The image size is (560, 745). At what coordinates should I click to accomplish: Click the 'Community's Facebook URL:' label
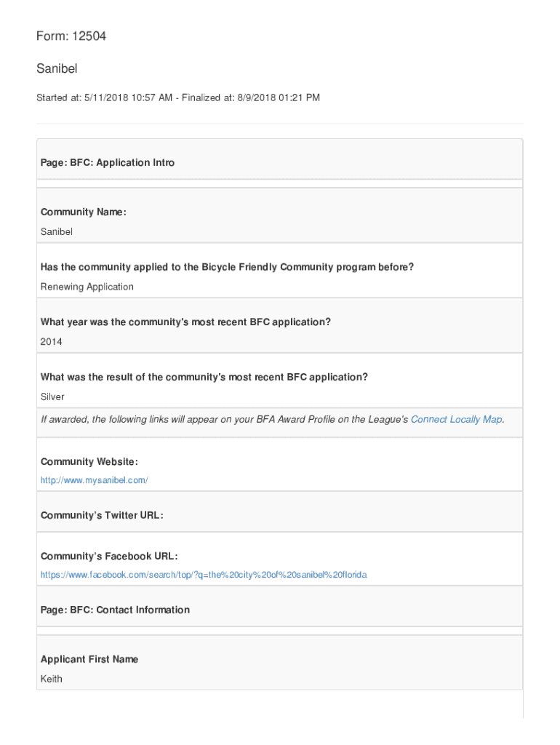[109, 556]
